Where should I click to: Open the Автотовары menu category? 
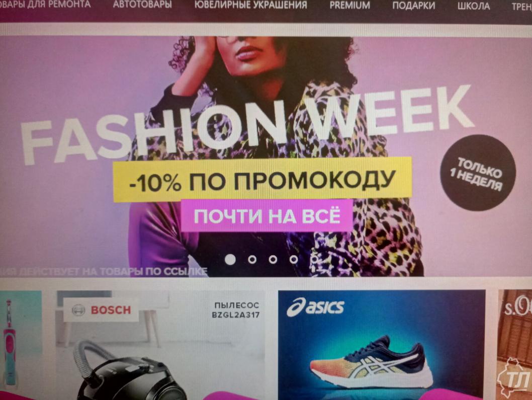(x=142, y=5)
